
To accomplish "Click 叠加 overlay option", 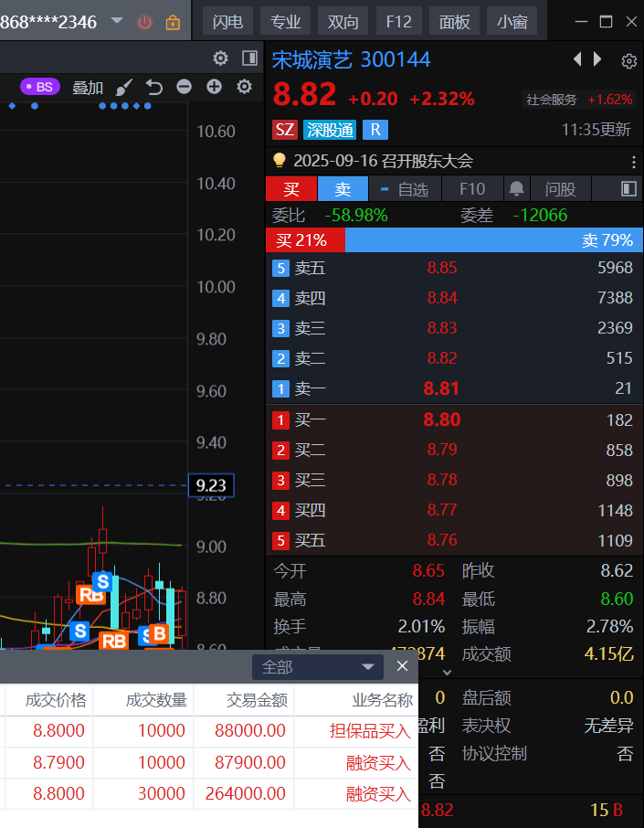I will [88, 87].
